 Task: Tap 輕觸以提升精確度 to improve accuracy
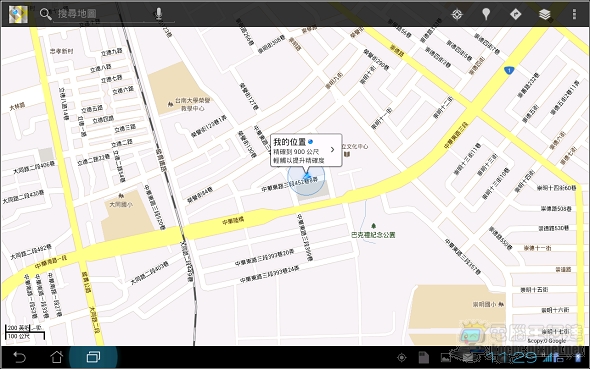tap(298, 160)
